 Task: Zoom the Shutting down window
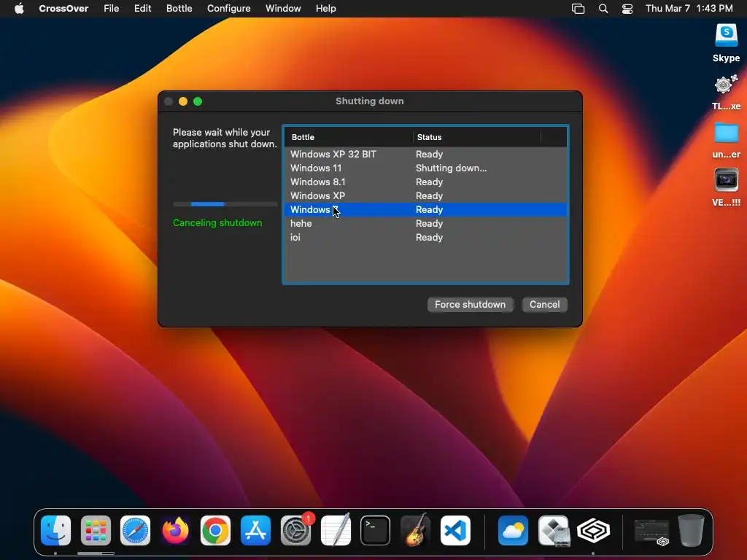click(x=198, y=101)
